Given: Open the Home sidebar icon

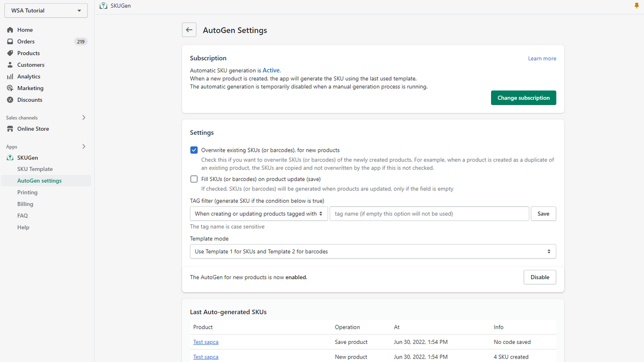Looking at the screenshot, I should (9, 30).
